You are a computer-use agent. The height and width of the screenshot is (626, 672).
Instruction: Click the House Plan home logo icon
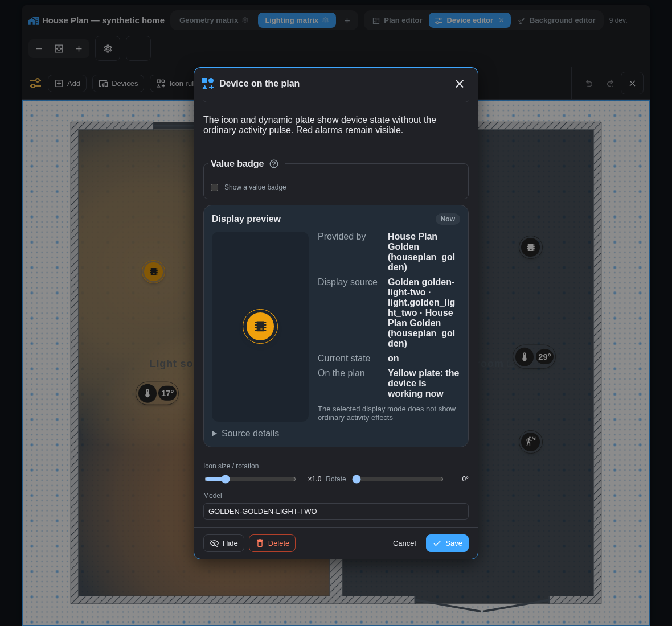tap(34, 20)
